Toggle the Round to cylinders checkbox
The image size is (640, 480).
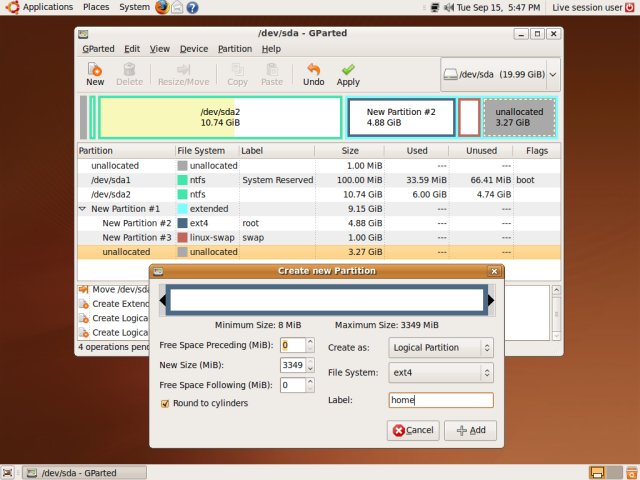[165, 404]
